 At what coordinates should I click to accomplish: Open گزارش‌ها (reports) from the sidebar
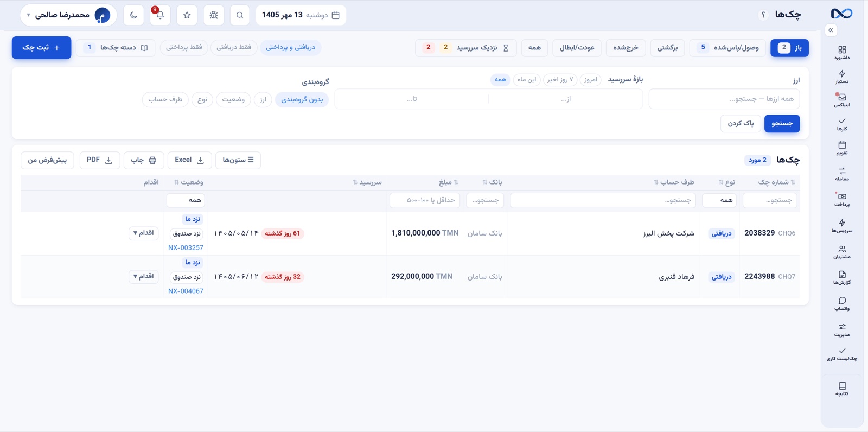tap(842, 278)
